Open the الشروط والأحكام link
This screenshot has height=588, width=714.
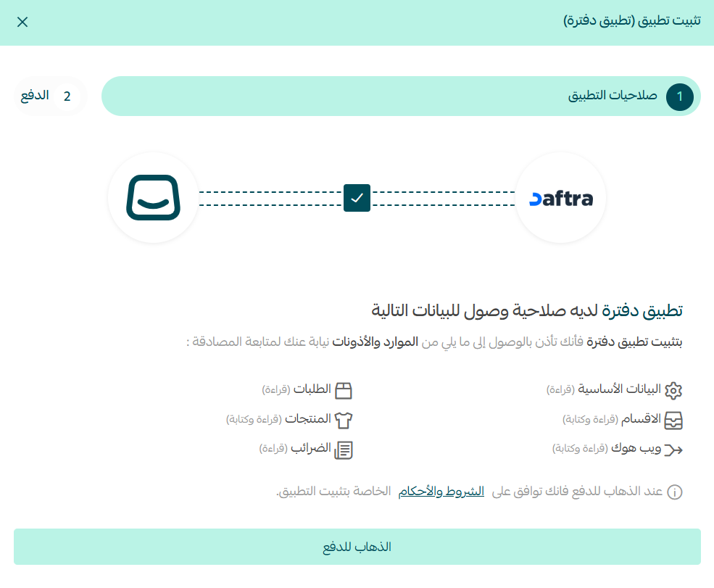pyautogui.click(x=441, y=491)
